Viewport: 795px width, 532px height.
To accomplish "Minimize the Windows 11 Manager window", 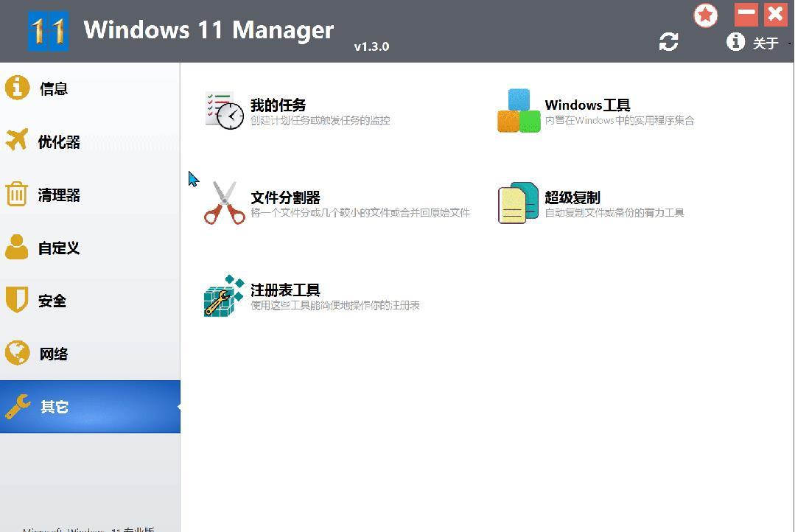I will [746, 14].
